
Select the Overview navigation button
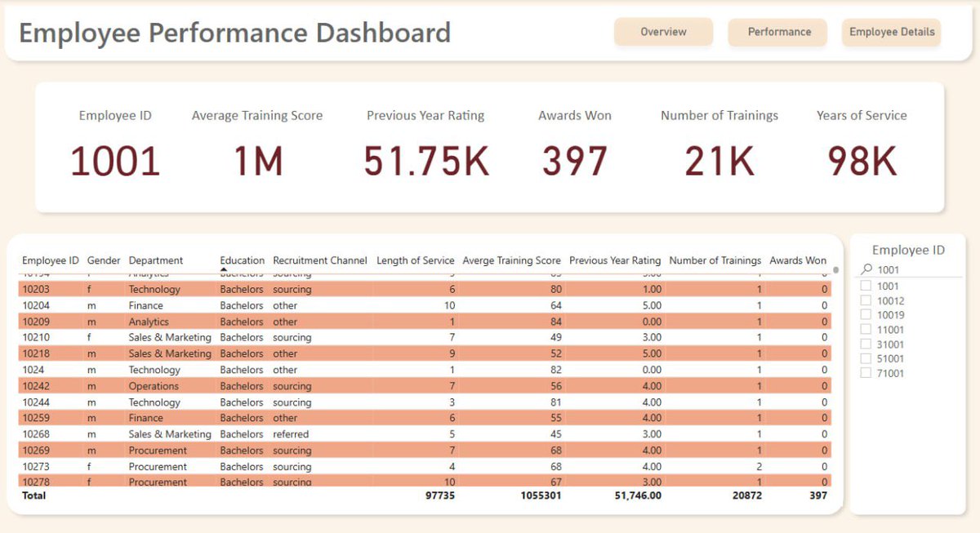(663, 33)
